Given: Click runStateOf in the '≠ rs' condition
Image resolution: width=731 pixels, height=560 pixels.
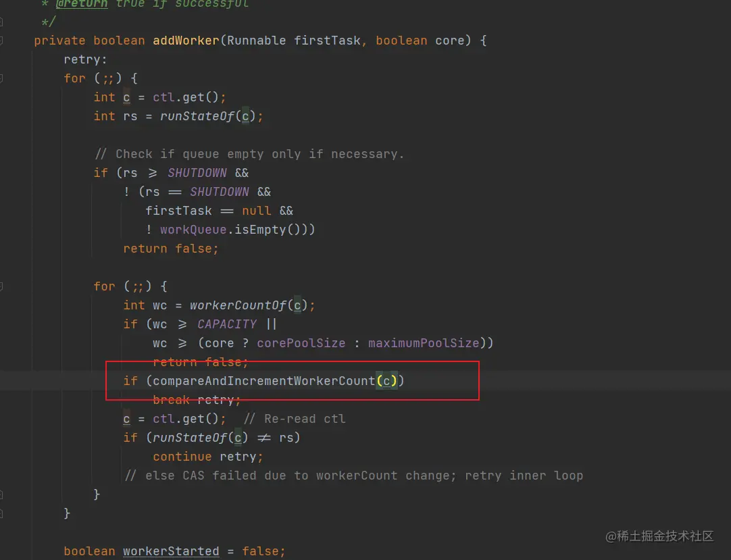Looking at the screenshot, I should click(190, 438).
